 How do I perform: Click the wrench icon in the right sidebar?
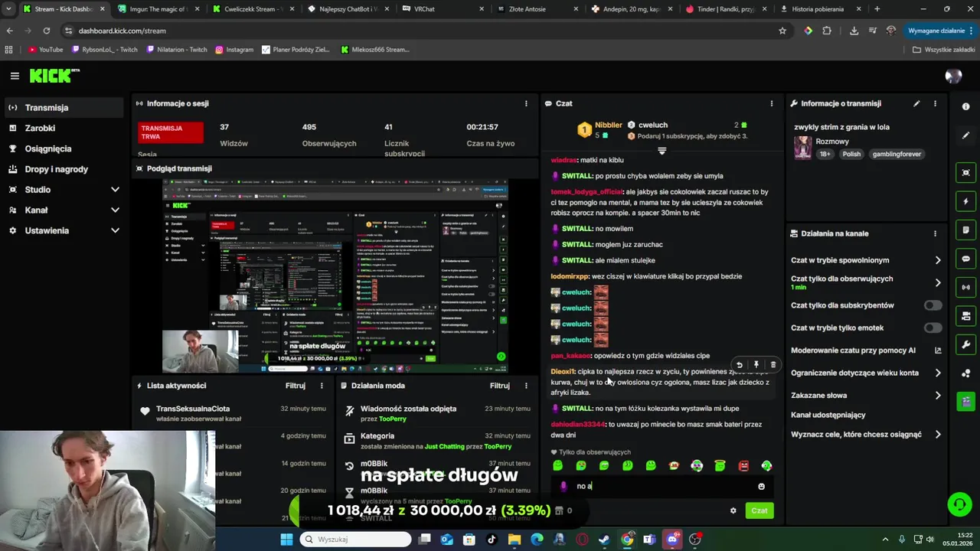point(965,344)
